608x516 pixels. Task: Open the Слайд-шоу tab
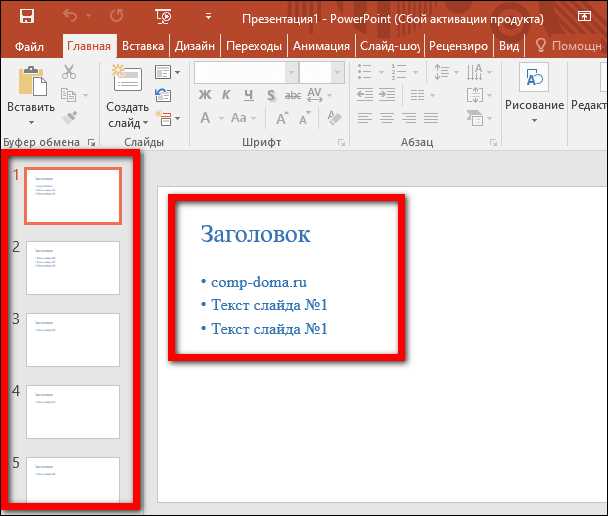coord(390,46)
